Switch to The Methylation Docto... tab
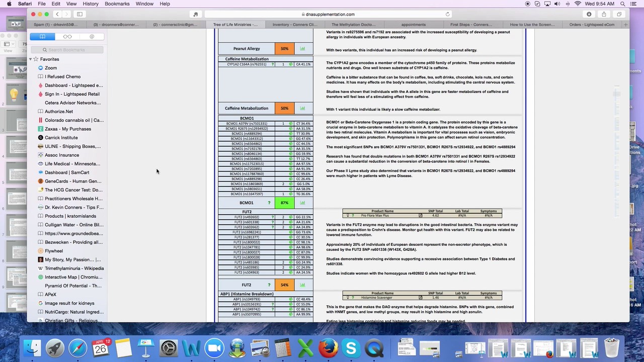This screenshot has width=644, height=362. click(x=354, y=25)
